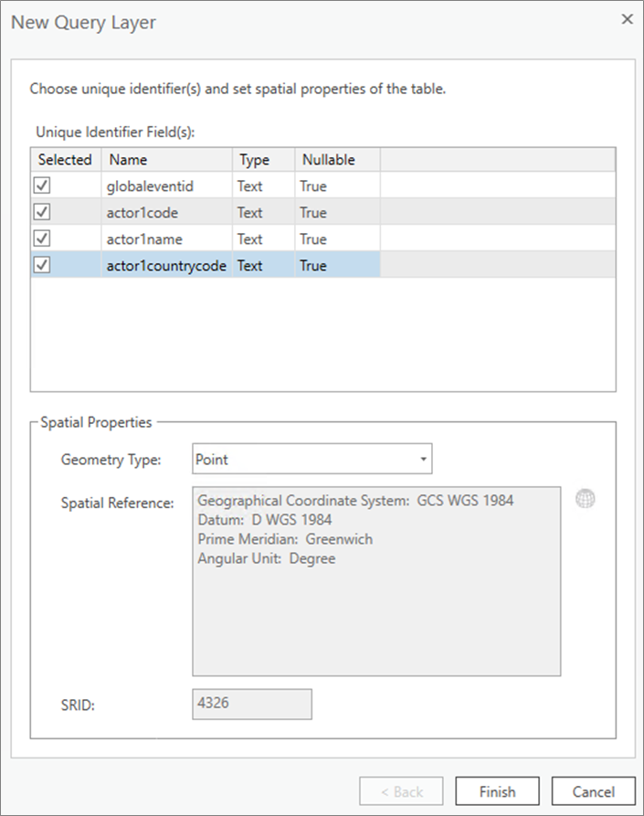Open the Point geometry combo box

[x=312, y=459]
